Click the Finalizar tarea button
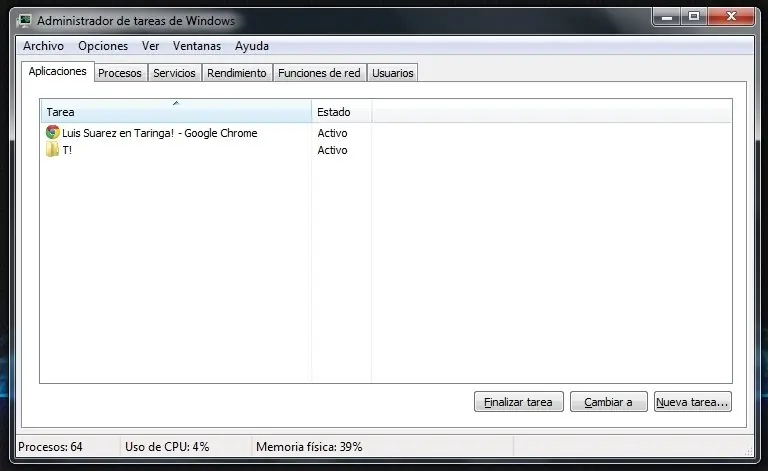 (519, 401)
